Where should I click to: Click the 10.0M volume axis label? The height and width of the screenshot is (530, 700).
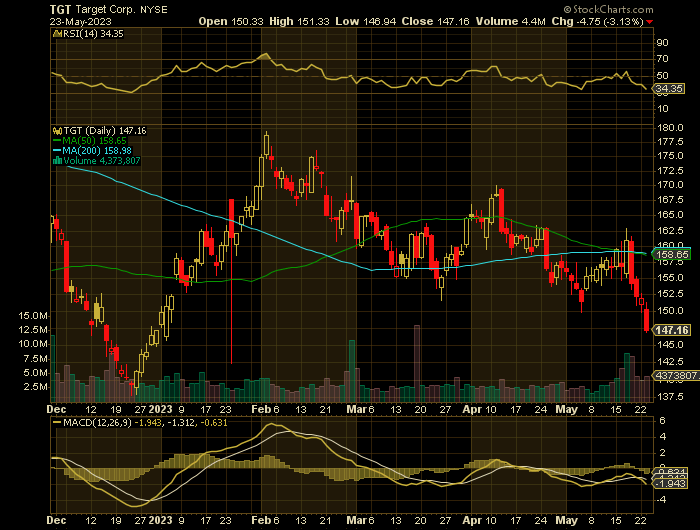pyautogui.click(x=33, y=344)
